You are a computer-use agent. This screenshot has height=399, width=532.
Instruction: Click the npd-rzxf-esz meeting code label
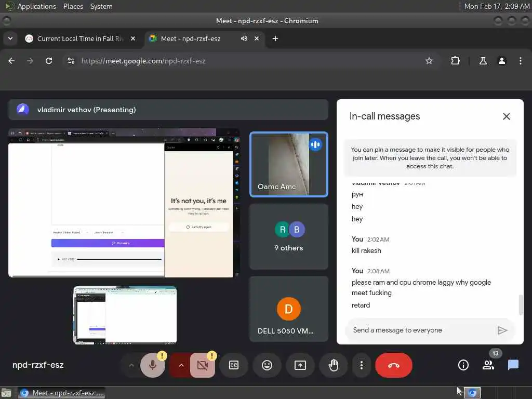tap(38, 365)
